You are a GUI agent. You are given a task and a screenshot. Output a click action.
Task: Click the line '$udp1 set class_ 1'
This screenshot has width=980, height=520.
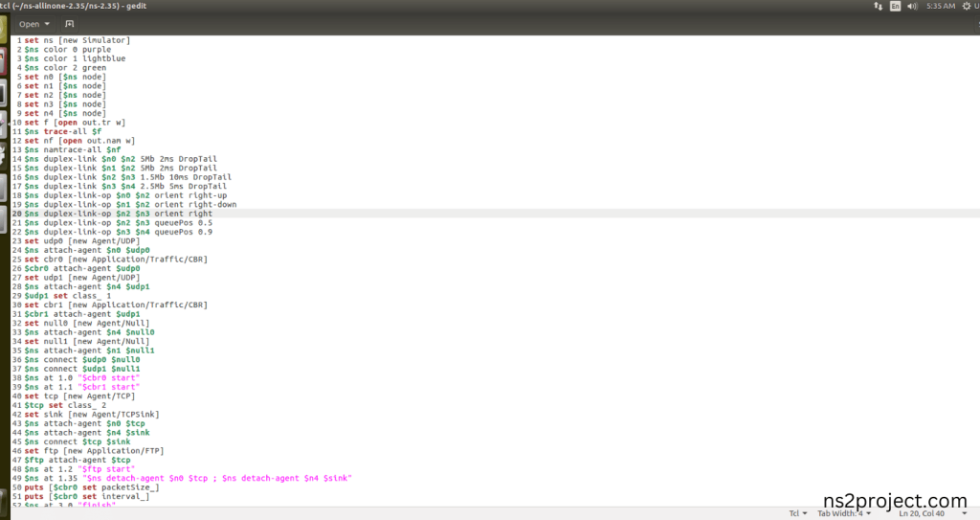pos(68,295)
